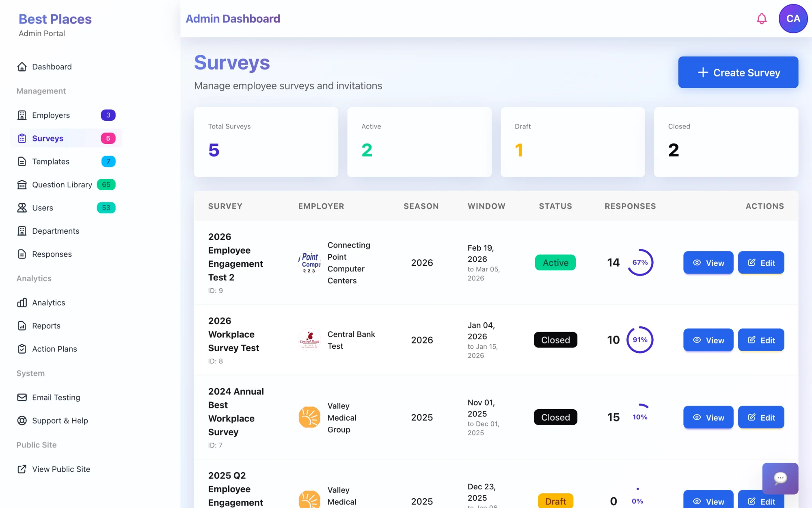
Task: Open the chat support bubble
Action: (780, 478)
